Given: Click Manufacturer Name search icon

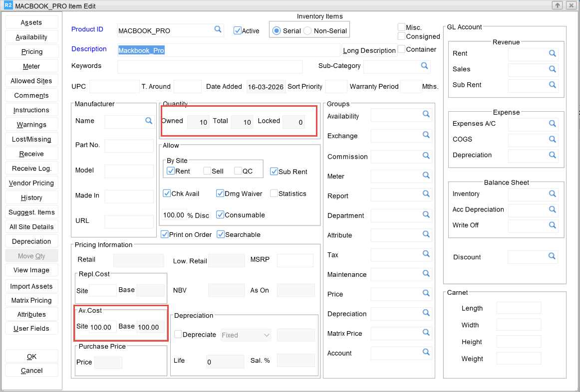Looking at the screenshot, I should click(x=149, y=121).
